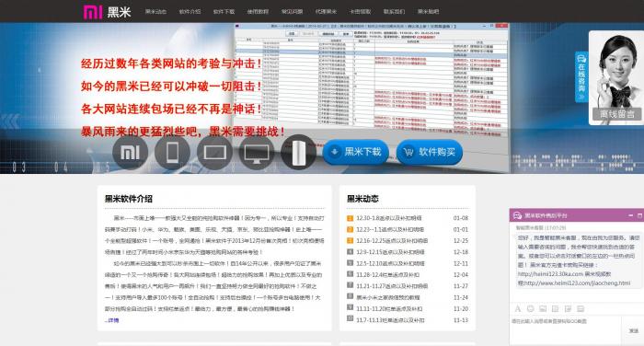Click the font 'A' icon in chat toolbar
Viewport: 644px width, 346px height.
(518, 308)
